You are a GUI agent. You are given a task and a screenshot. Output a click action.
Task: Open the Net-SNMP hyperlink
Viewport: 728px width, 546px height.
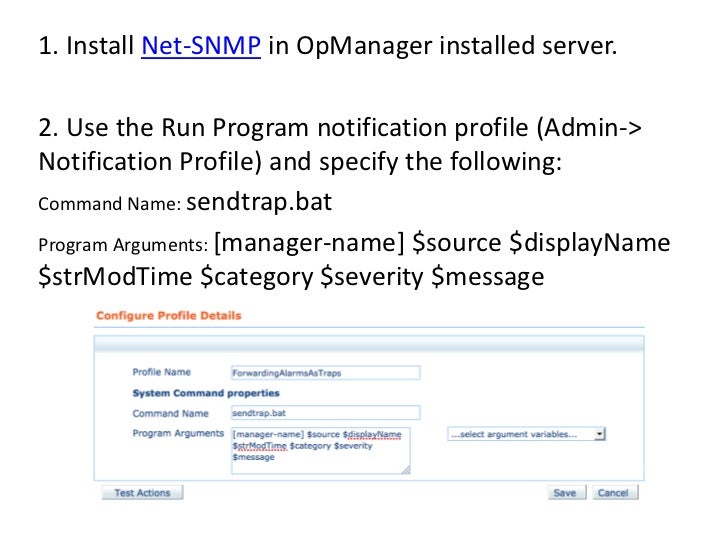201,46
